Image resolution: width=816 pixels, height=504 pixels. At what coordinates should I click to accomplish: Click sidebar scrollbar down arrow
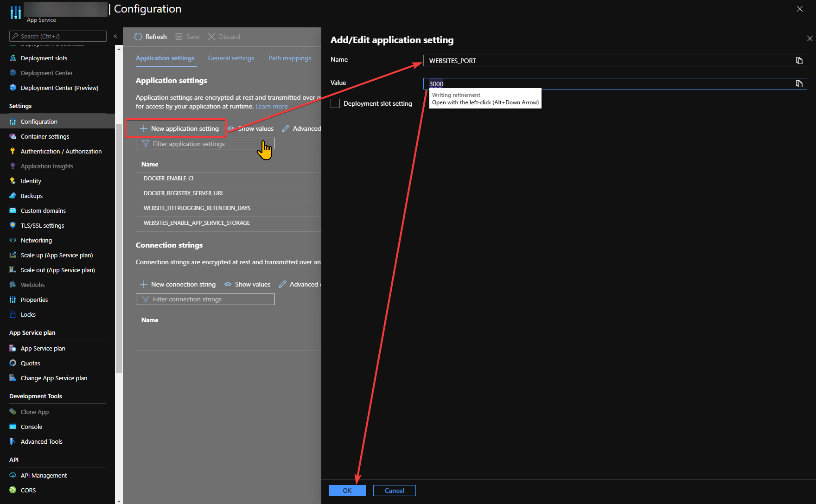[x=119, y=501]
